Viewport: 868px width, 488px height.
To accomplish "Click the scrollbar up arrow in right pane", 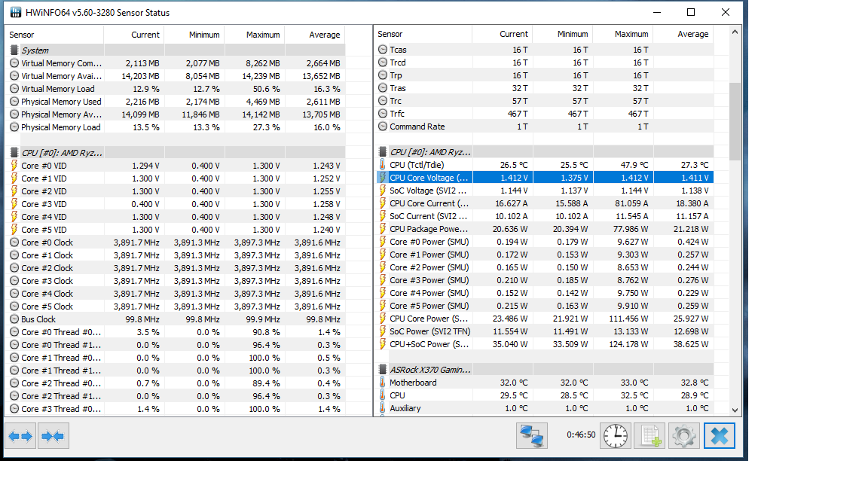I will pos(735,32).
